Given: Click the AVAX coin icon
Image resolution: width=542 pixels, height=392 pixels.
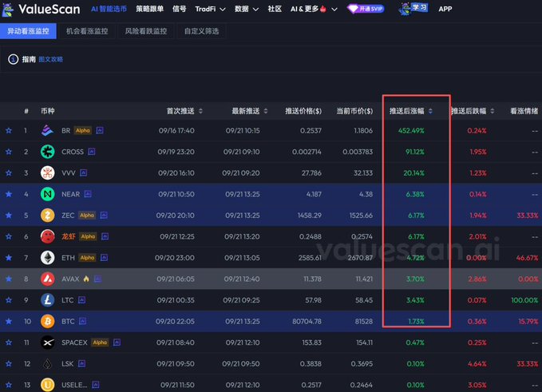Looking at the screenshot, I should coord(47,279).
